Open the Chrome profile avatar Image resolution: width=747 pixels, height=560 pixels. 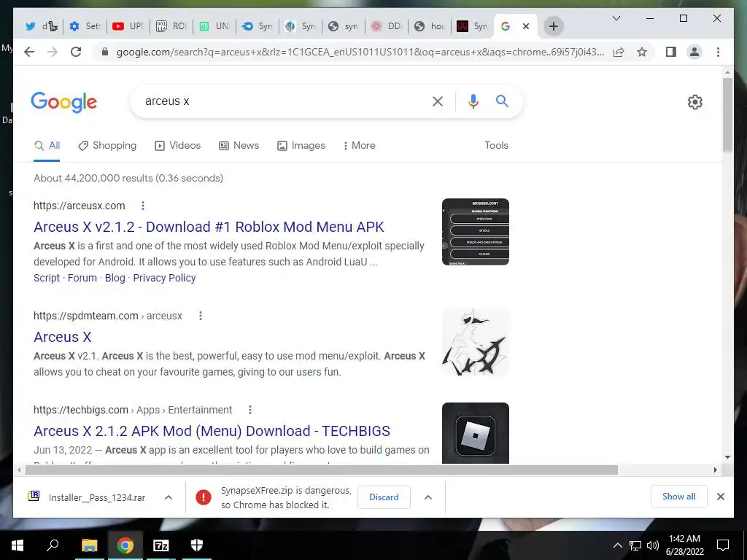coord(694,52)
